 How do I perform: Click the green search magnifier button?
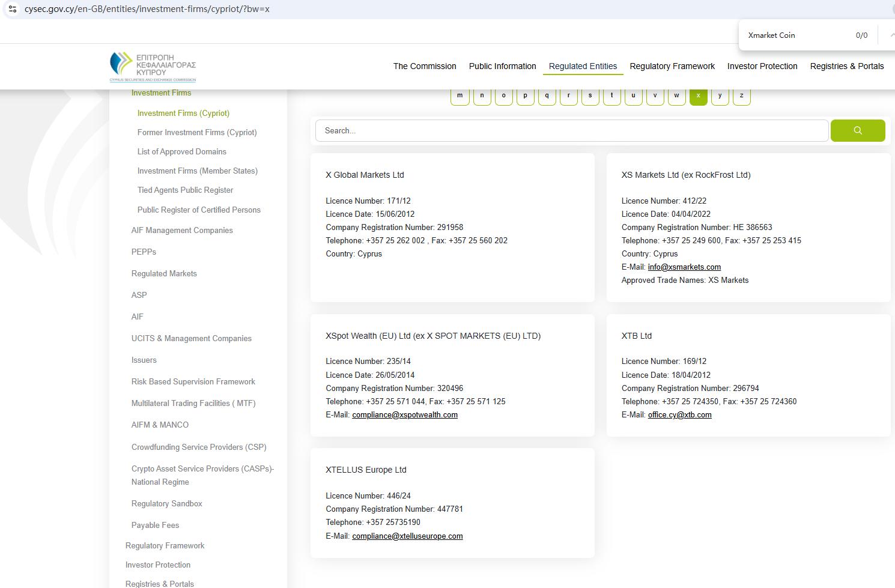coord(857,130)
